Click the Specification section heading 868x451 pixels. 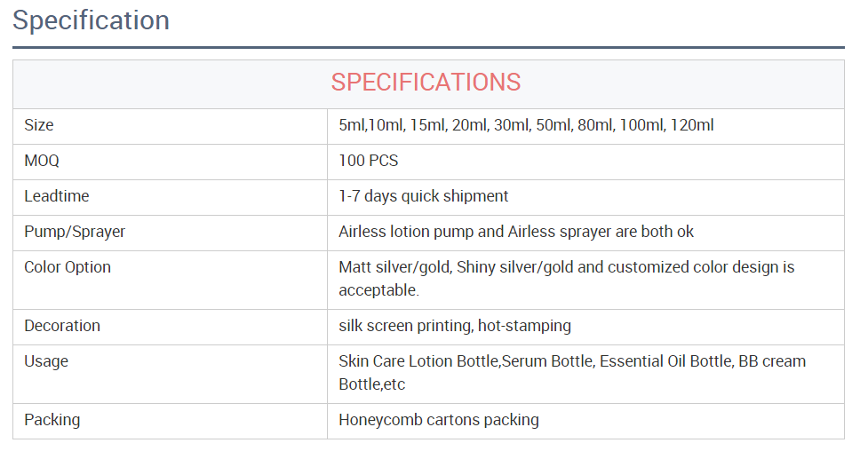pyautogui.click(x=91, y=20)
